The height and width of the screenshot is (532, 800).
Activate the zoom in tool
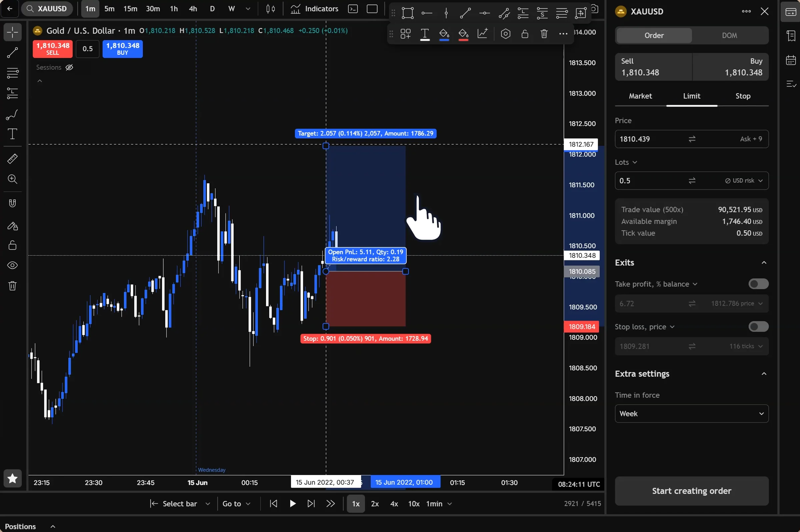[13, 179]
